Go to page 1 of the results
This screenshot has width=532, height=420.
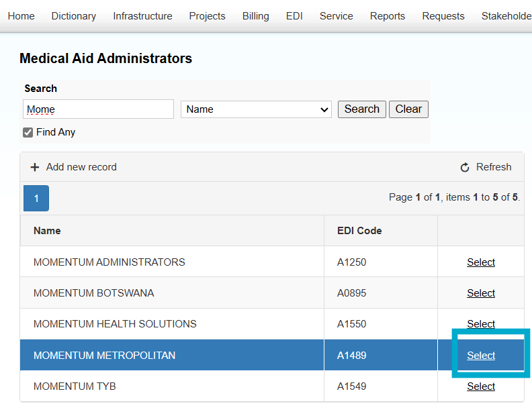point(36,199)
